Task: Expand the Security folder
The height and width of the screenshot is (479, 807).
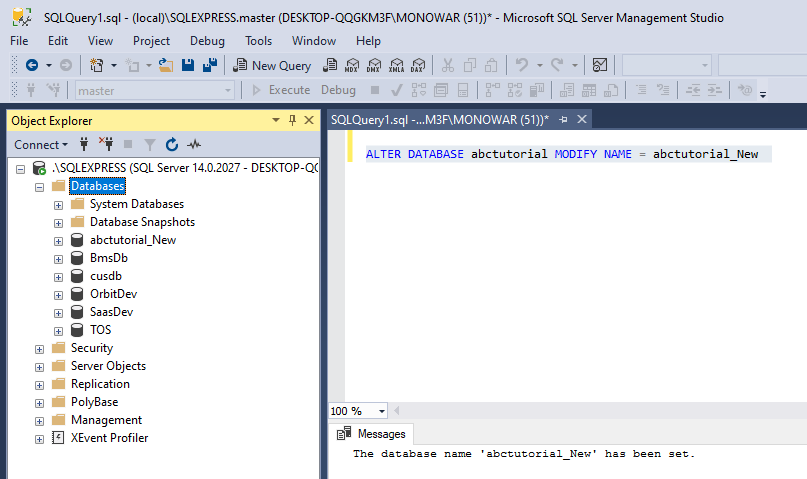Action: 40,349
